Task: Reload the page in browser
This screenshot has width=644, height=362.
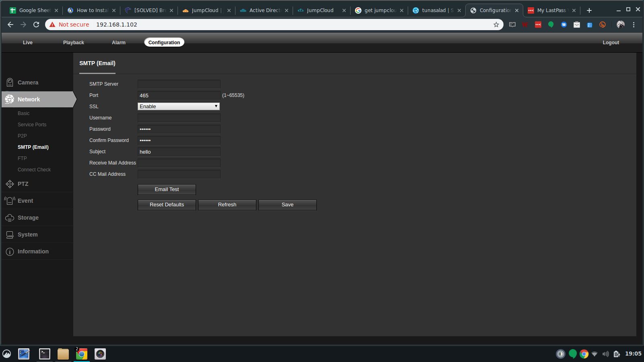Action: pyautogui.click(x=36, y=25)
